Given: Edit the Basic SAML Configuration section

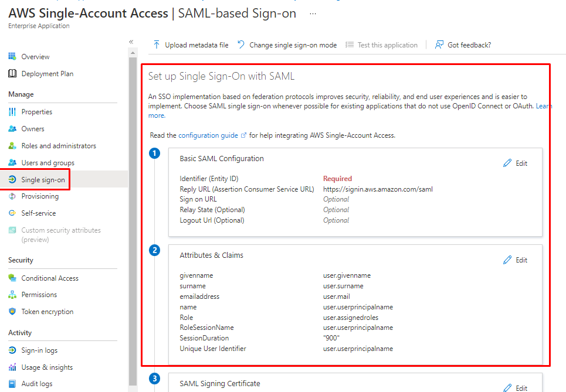Looking at the screenshot, I should point(516,163).
